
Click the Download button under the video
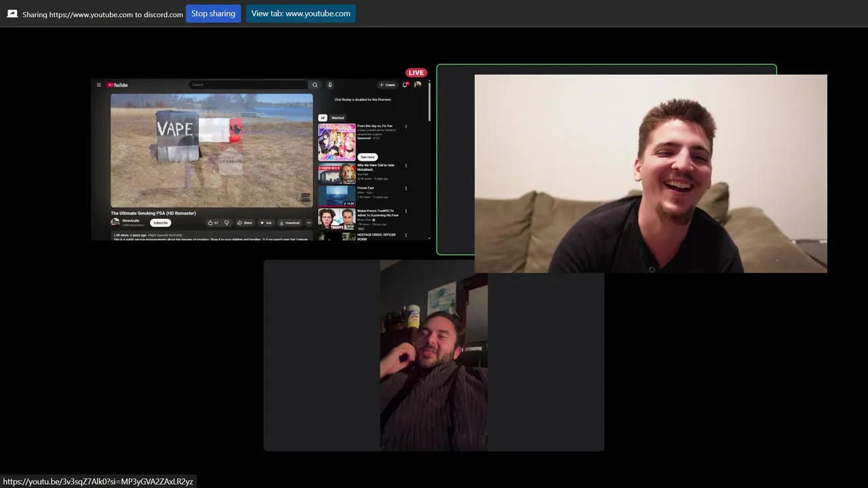coord(290,222)
